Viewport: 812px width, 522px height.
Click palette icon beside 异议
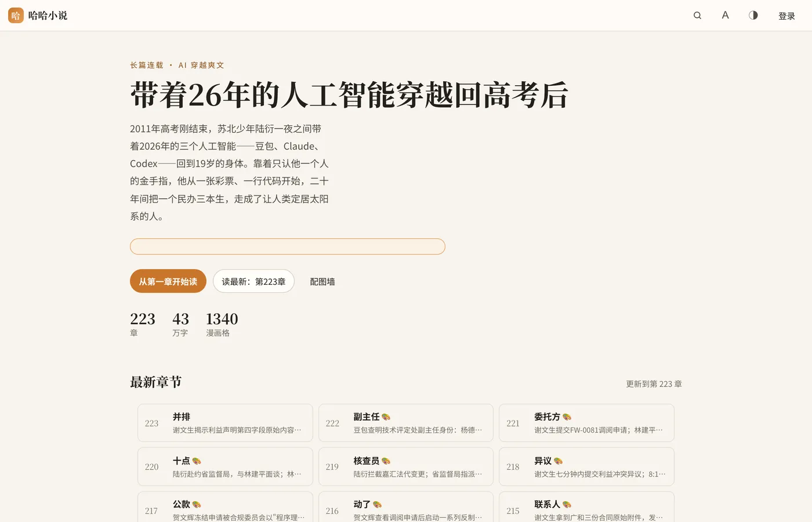click(x=559, y=461)
